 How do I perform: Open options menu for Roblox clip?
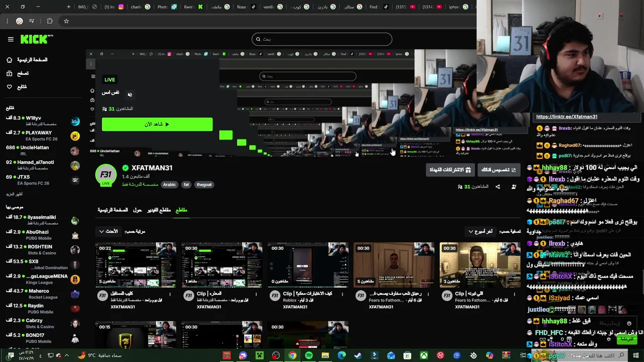[x=342, y=294]
